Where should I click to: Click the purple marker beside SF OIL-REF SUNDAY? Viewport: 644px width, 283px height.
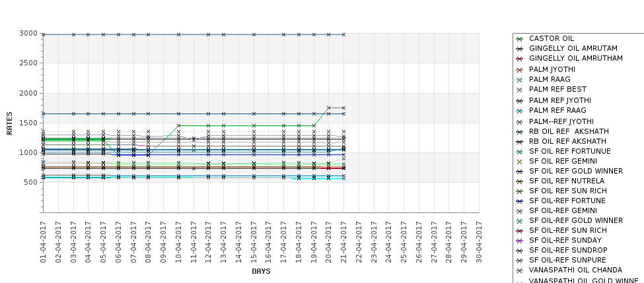(520, 241)
